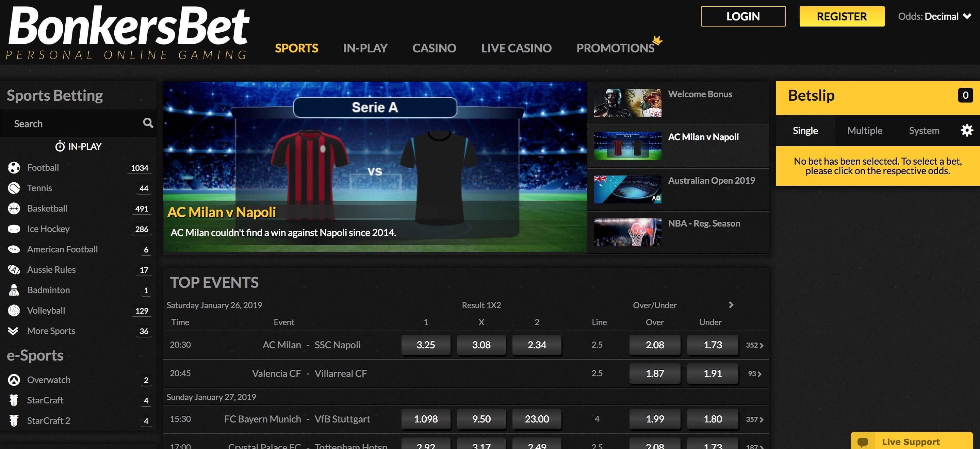Click the Tennis ball icon
Image resolution: width=980 pixels, height=449 pixels.
pyautogui.click(x=14, y=188)
